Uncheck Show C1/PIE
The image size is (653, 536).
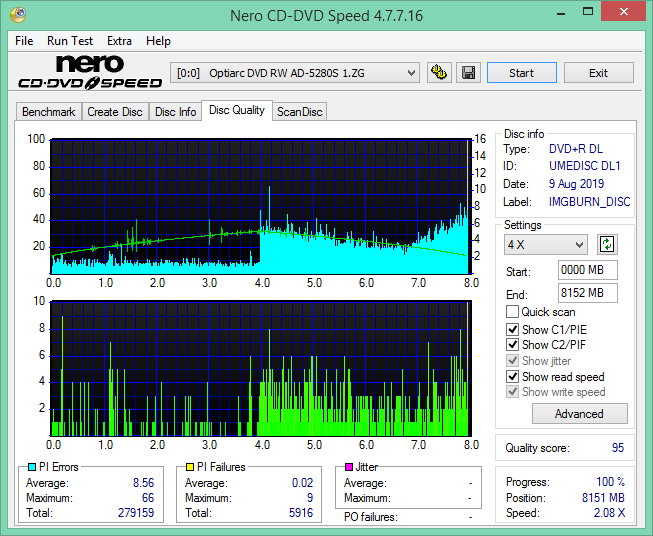click(512, 329)
